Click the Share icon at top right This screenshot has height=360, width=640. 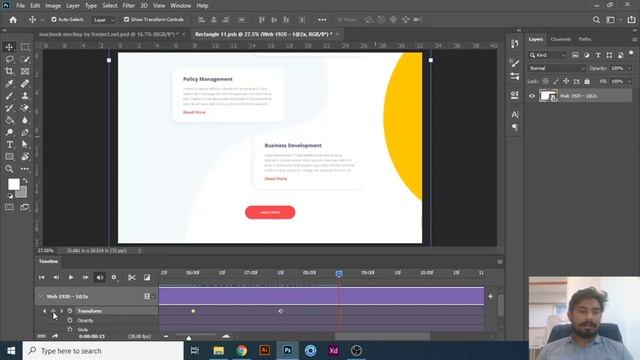pyautogui.click(x=631, y=20)
